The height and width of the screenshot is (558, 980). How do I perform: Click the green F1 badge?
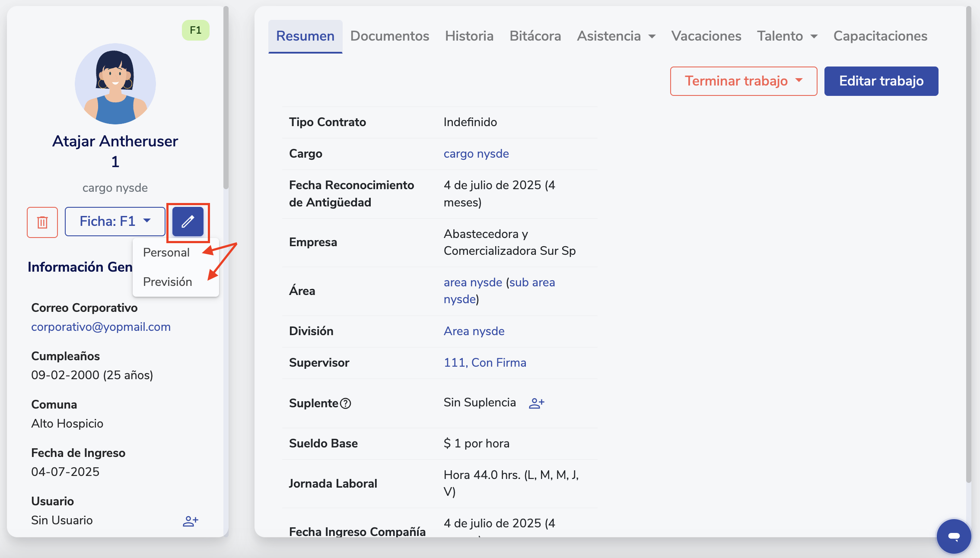click(x=195, y=30)
